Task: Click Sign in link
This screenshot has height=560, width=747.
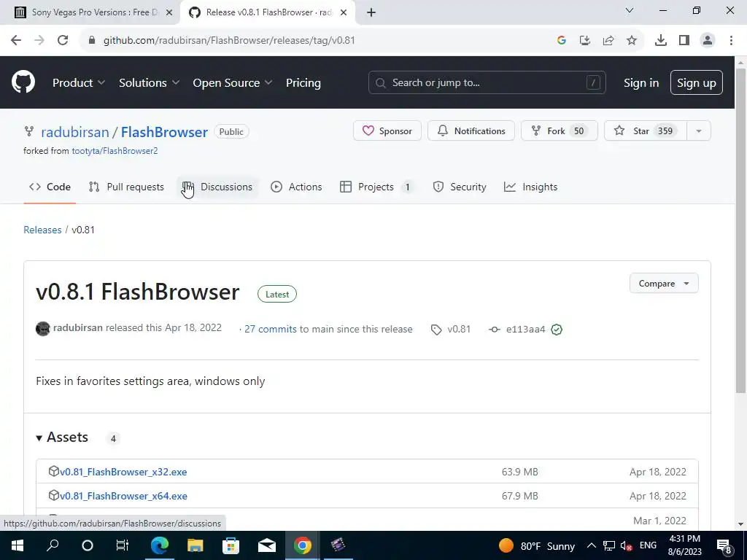Action: (x=641, y=83)
